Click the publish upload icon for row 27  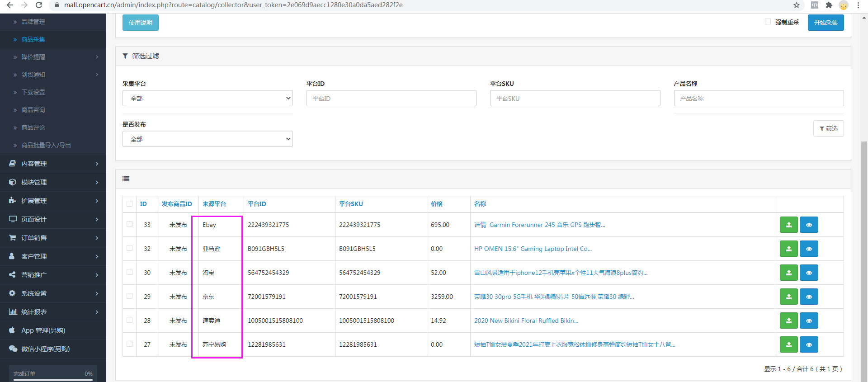point(788,344)
